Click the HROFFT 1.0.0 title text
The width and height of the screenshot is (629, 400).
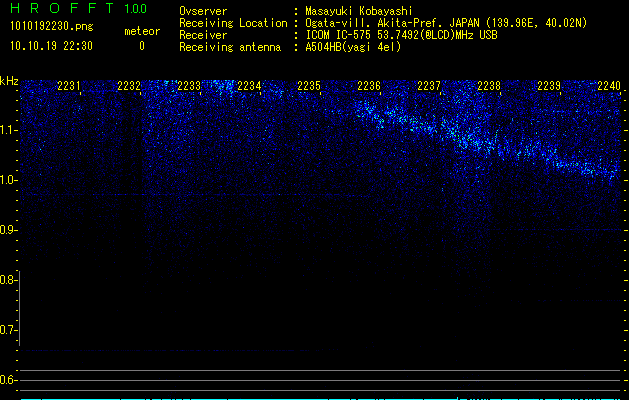[79, 8]
